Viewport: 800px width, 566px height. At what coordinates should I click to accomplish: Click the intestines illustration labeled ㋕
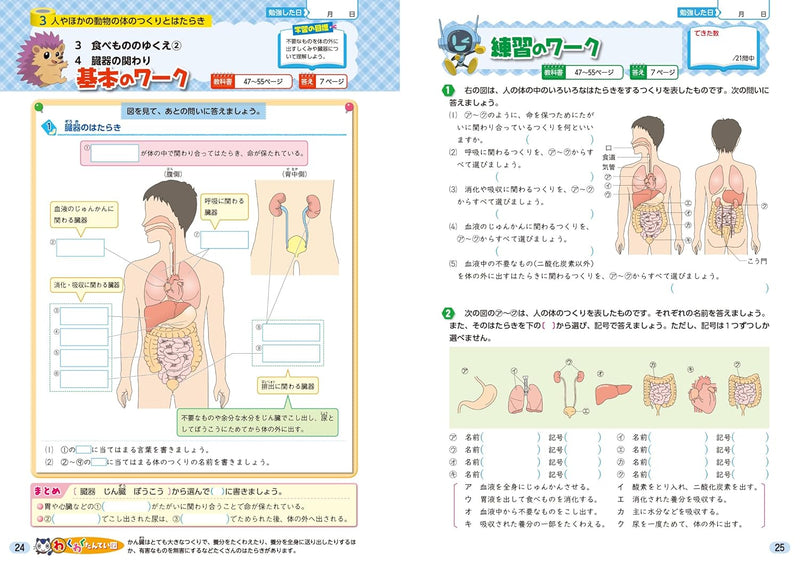pos(660,395)
